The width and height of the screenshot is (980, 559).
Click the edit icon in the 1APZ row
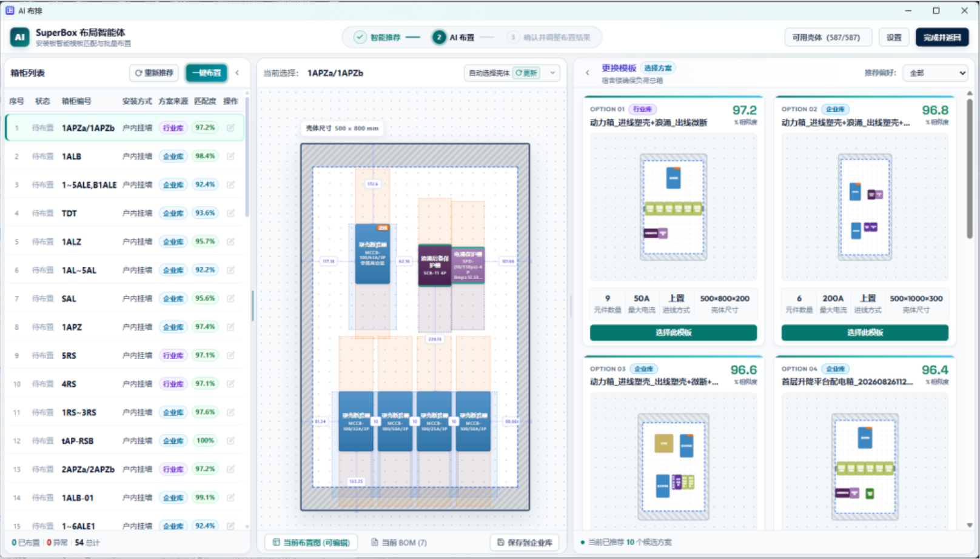tap(231, 327)
